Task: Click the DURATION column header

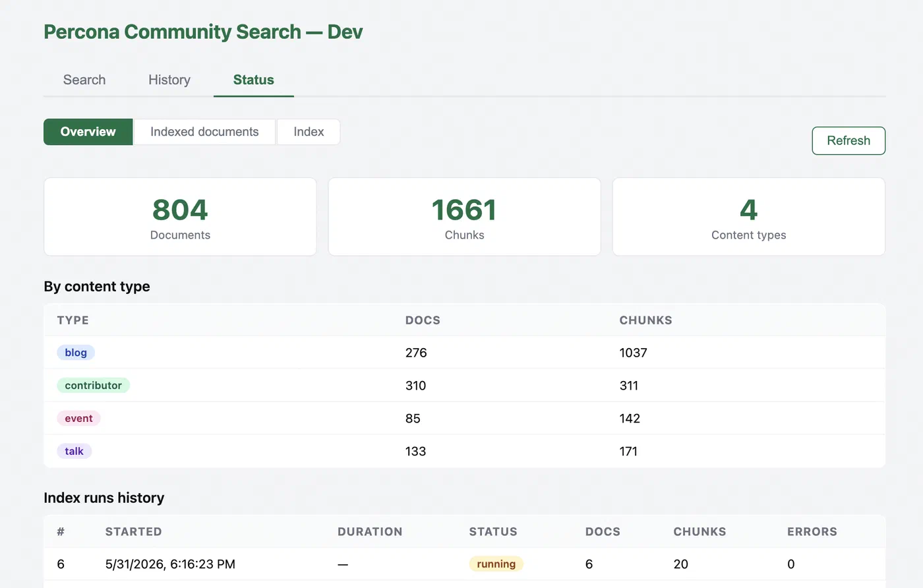Action: click(370, 532)
